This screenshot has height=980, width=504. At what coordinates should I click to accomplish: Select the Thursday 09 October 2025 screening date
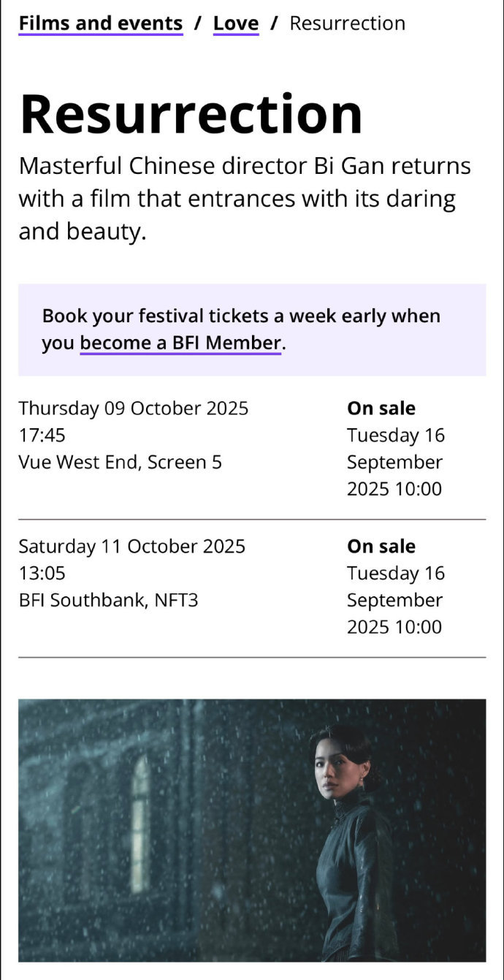[134, 408]
